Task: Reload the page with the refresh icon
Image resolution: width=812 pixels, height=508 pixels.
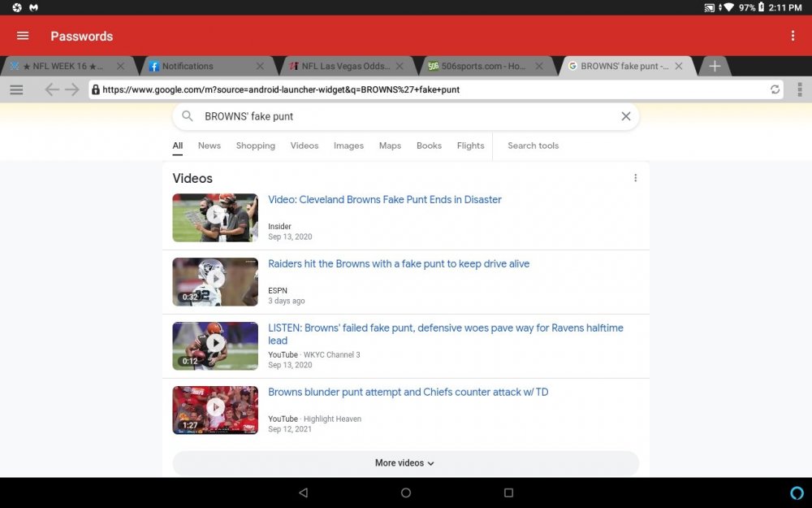Action: [775, 89]
